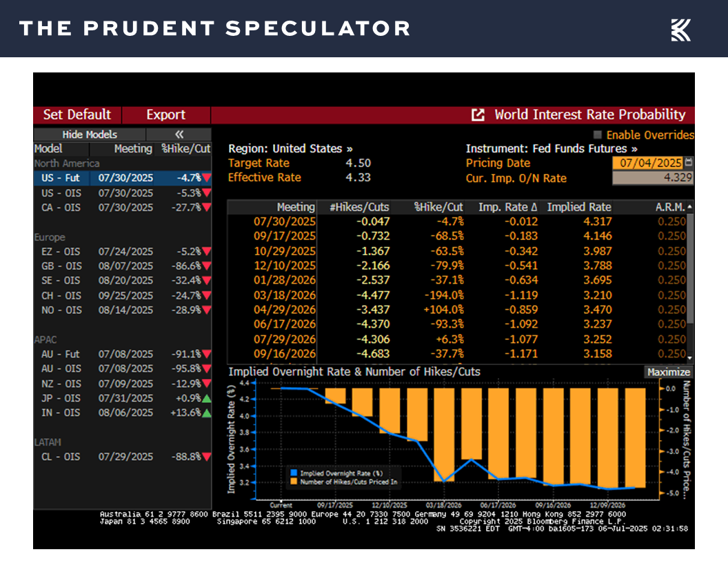Select the EZ - OIS model row

coord(123,251)
